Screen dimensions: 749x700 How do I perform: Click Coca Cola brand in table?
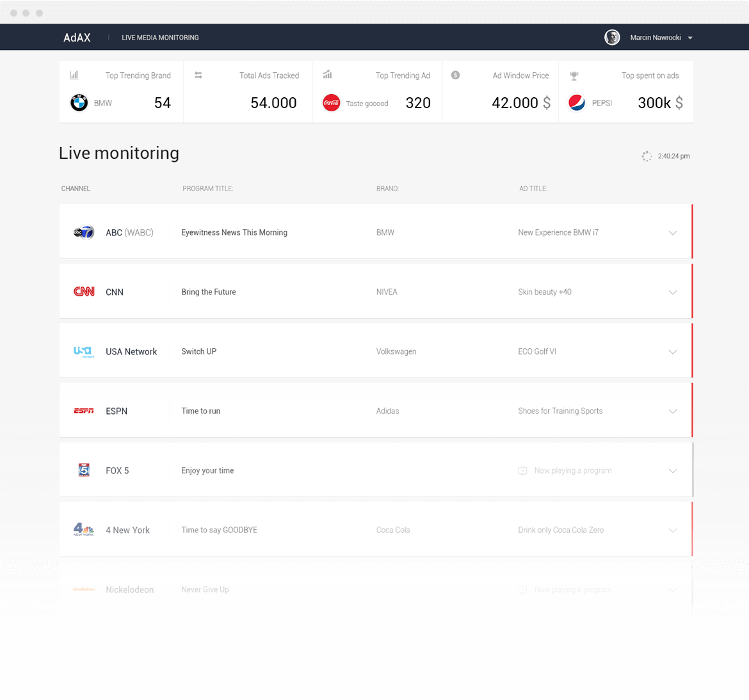(392, 530)
